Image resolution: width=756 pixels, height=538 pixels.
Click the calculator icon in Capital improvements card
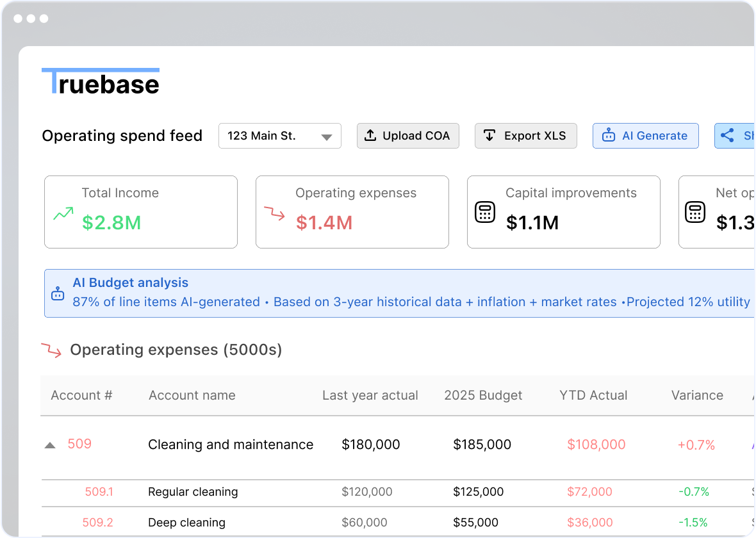coord(485,212)
